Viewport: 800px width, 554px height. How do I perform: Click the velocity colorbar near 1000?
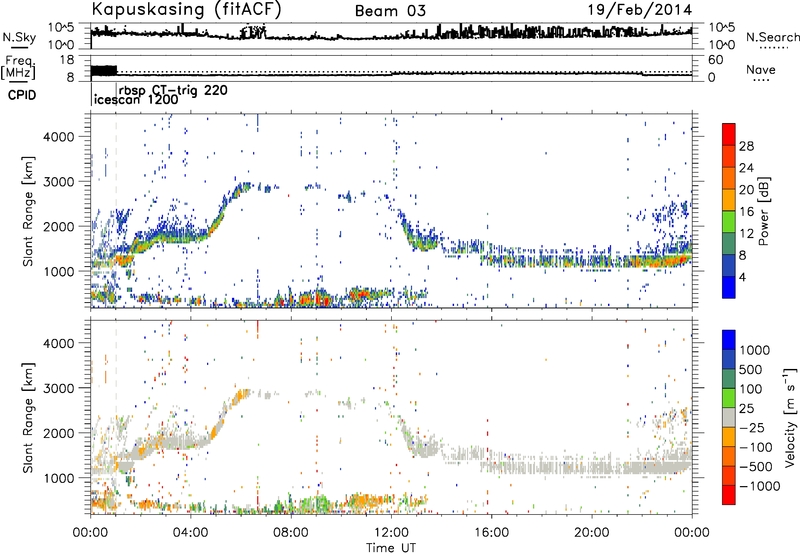click(729, 350)
